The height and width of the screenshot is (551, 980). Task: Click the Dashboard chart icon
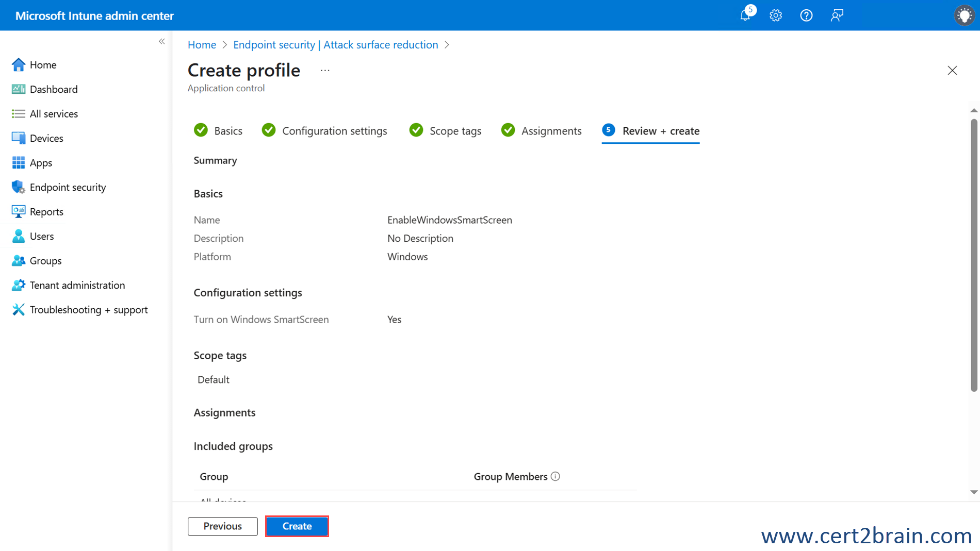click(x=19, y=89)
